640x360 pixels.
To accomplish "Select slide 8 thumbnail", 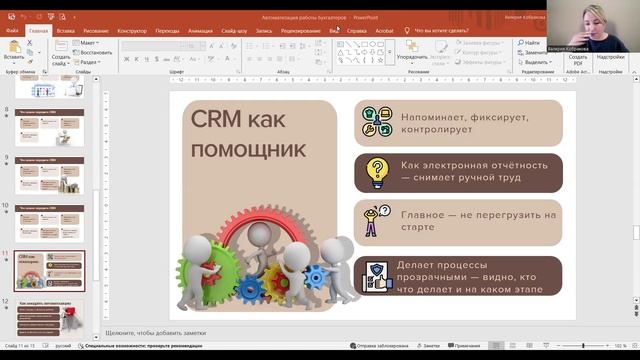I will [x=49, y=127].
